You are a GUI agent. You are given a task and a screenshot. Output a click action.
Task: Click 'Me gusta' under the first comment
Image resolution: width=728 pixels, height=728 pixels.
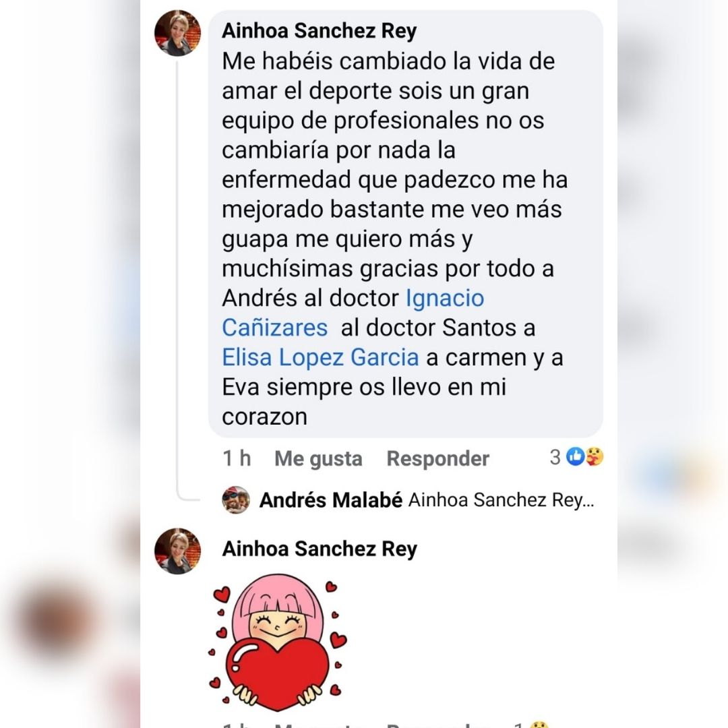[318, 459]
